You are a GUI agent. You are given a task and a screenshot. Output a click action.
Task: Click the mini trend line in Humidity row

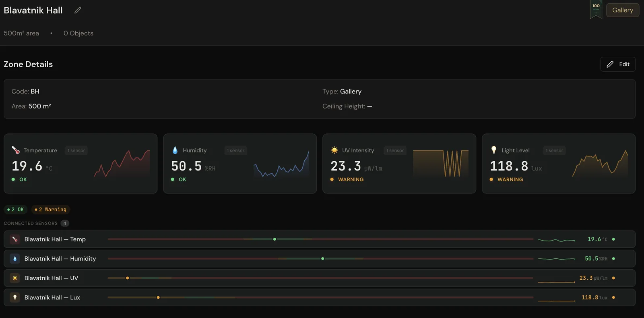coord(557,259)
